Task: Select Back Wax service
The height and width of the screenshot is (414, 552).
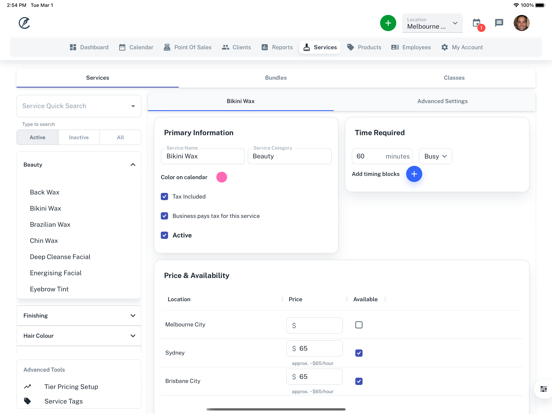Action: 44,192
